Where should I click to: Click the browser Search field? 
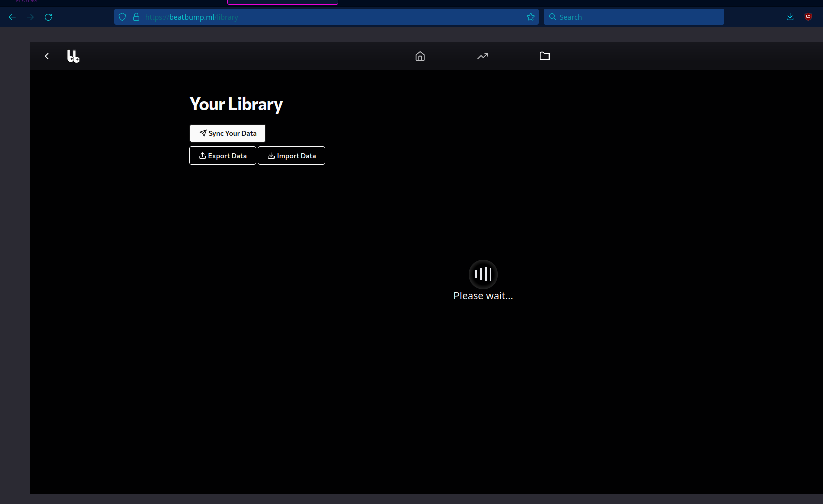point(634,17)
